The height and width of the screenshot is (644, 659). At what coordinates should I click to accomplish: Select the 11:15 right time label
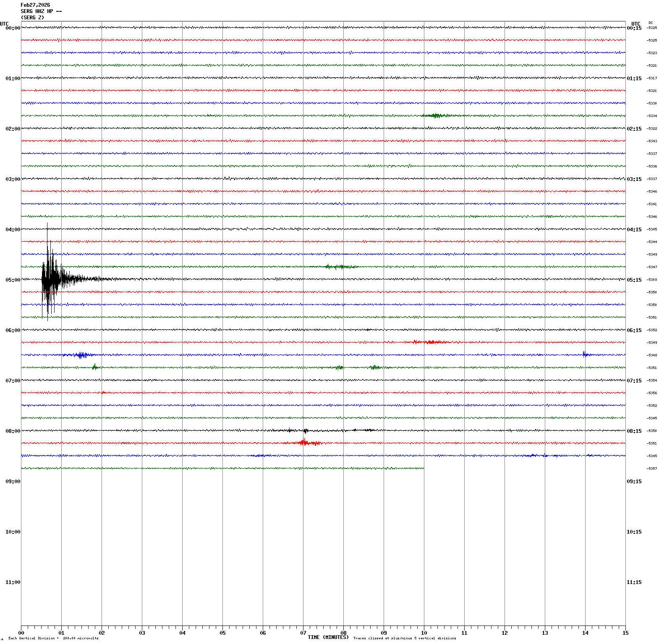634,582
